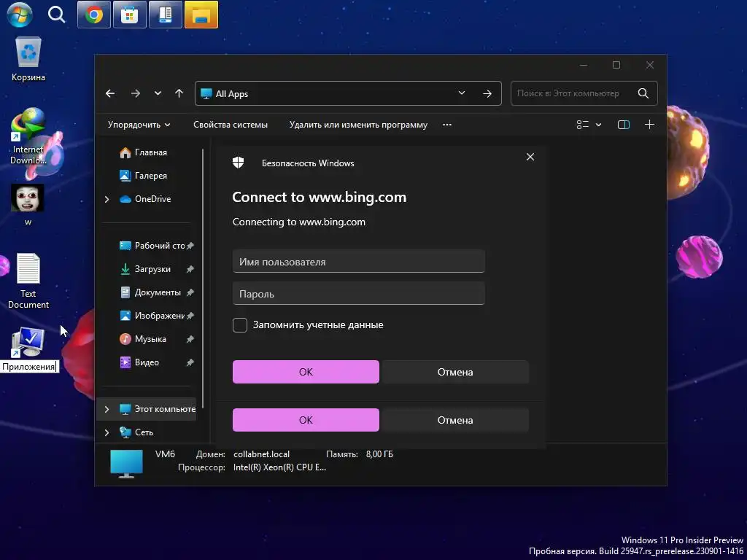This screenshot has height=560, width=747.
Task: Expand the OneDrive tree node
Action: [x=107, y=199]
